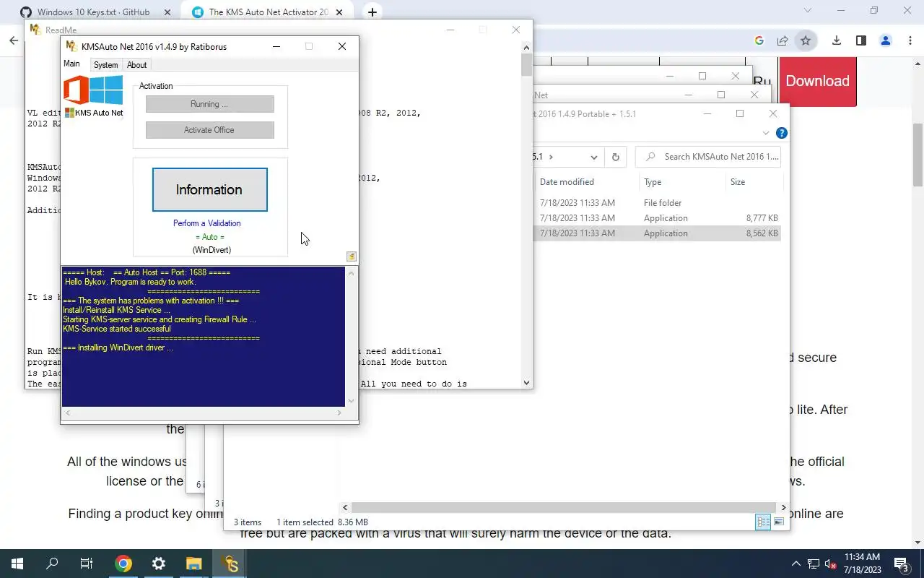This screenshot has width=924, height=578.
Task: Click the breadcrumb chevron after 5.1
Action: pyautogui.click(x=551, y=157)
